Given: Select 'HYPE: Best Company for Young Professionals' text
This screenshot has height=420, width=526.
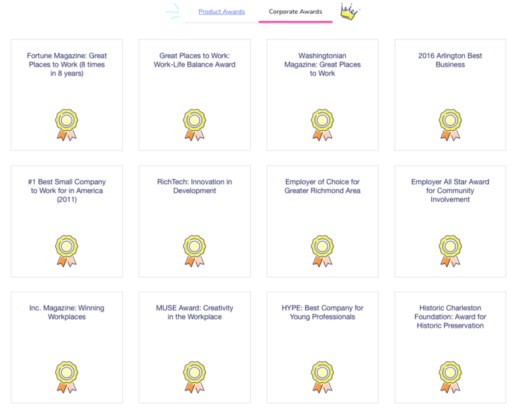Looking at the screenshot, I should pos(322,312).
